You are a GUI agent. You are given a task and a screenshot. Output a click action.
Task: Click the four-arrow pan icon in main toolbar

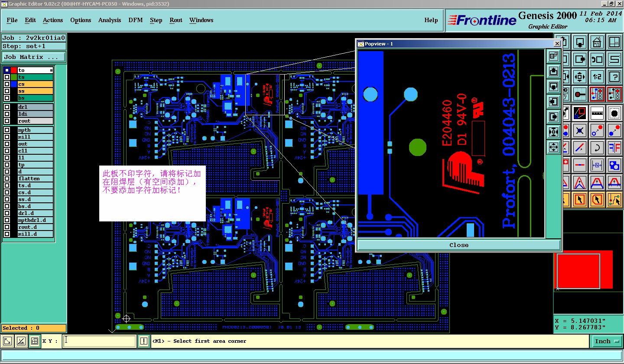[579, 77]
